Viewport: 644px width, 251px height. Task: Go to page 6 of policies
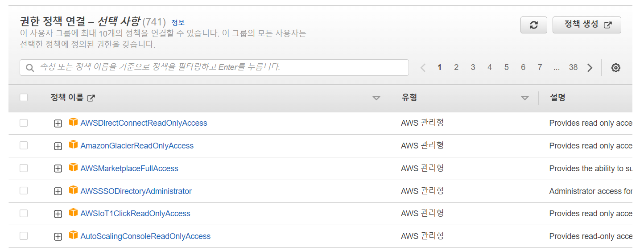tap(523, 67)
